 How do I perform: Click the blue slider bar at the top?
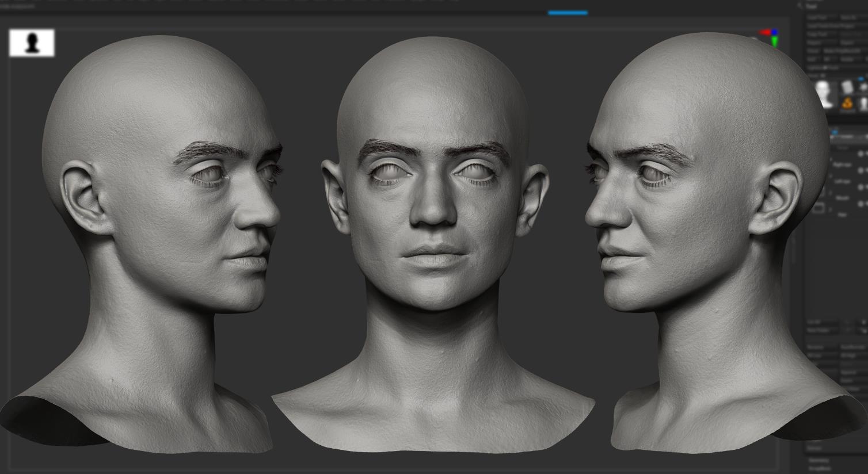coord(568,13)
